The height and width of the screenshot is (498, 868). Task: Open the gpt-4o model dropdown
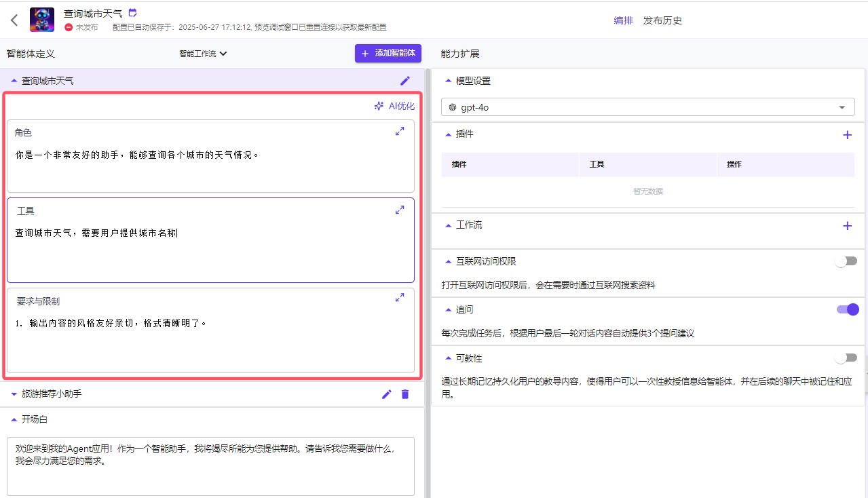tap(648, 107)
